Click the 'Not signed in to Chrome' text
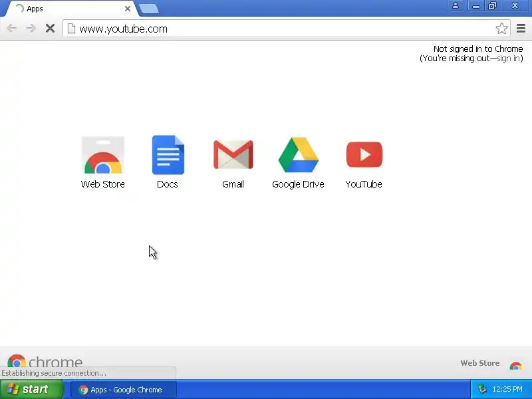 (478, 49)
